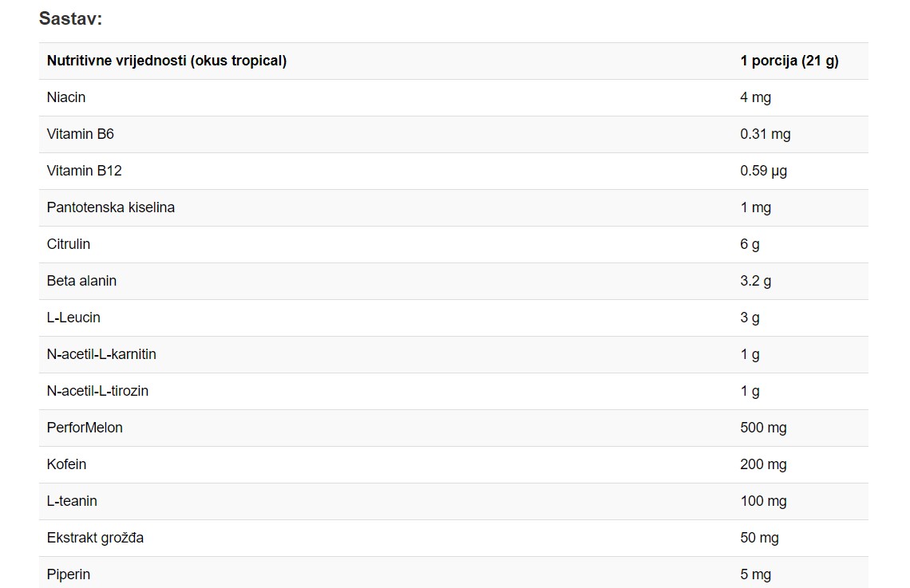Select the Kofein row label
This screenshot has width=910, height=588.
point(66,464)
